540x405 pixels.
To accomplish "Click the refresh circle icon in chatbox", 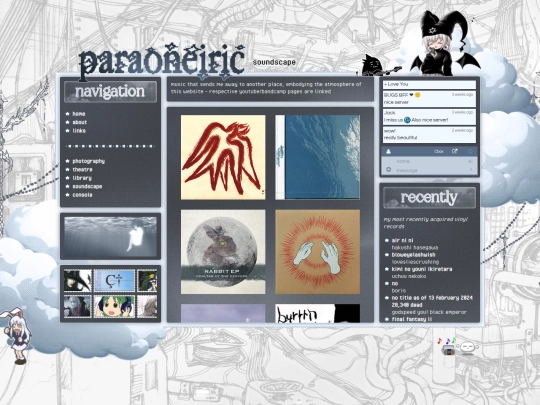I will (x=470, y=151).
